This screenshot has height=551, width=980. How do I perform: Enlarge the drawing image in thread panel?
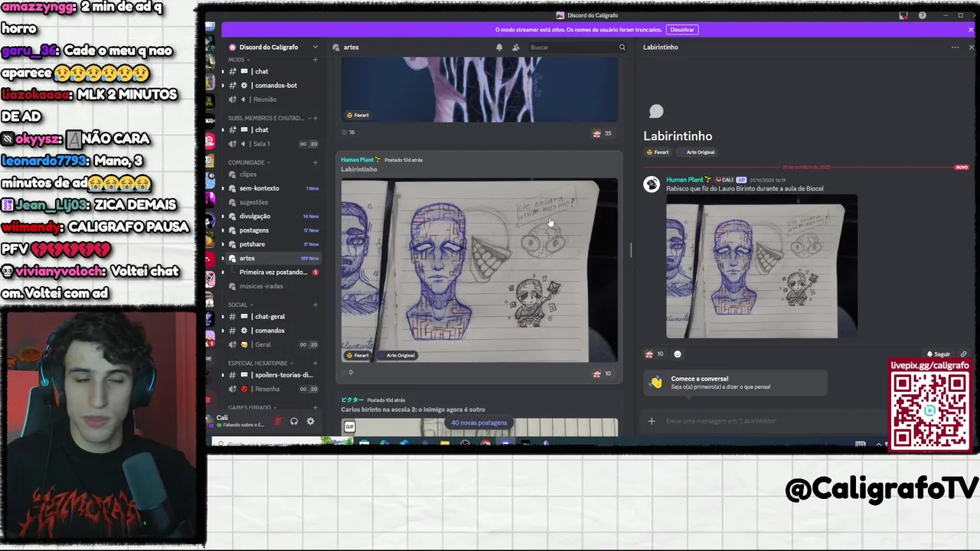click(x=762, y=266)
